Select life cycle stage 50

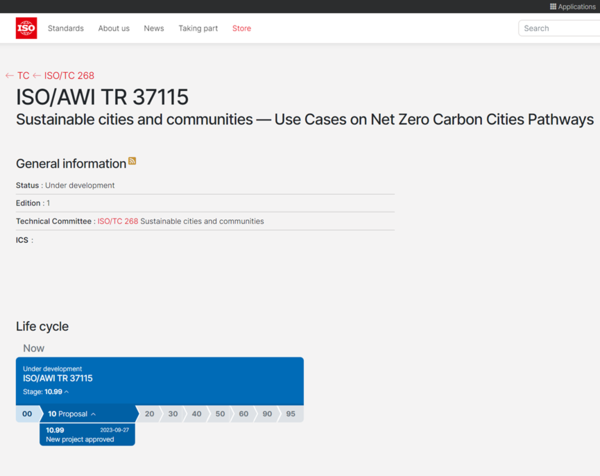click(220, 414)
